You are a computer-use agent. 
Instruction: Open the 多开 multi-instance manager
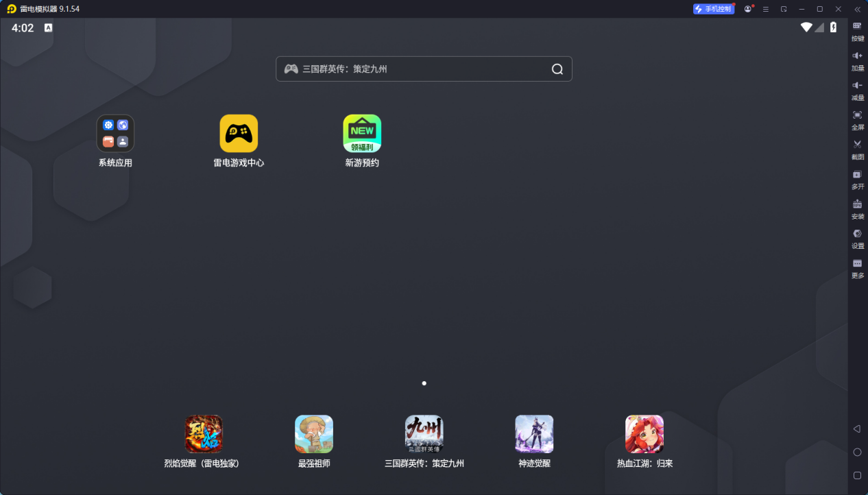(x=857, y=175)
